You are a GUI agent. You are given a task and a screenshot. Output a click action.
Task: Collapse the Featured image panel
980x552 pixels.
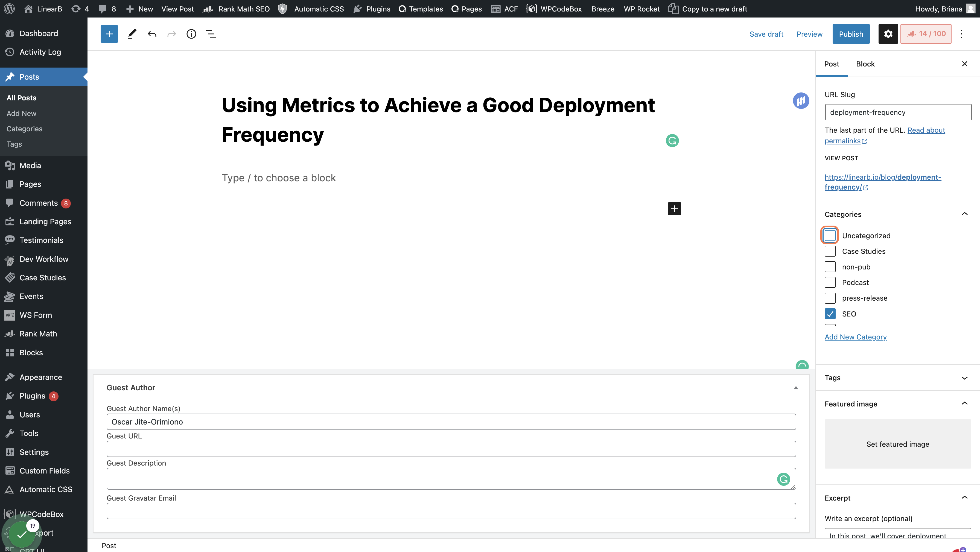[964, 403]
